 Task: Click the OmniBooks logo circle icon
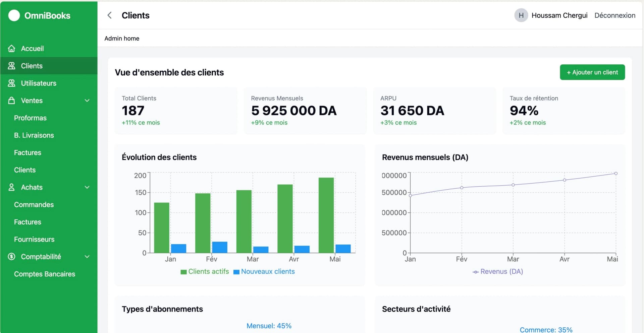pos(14,15)
